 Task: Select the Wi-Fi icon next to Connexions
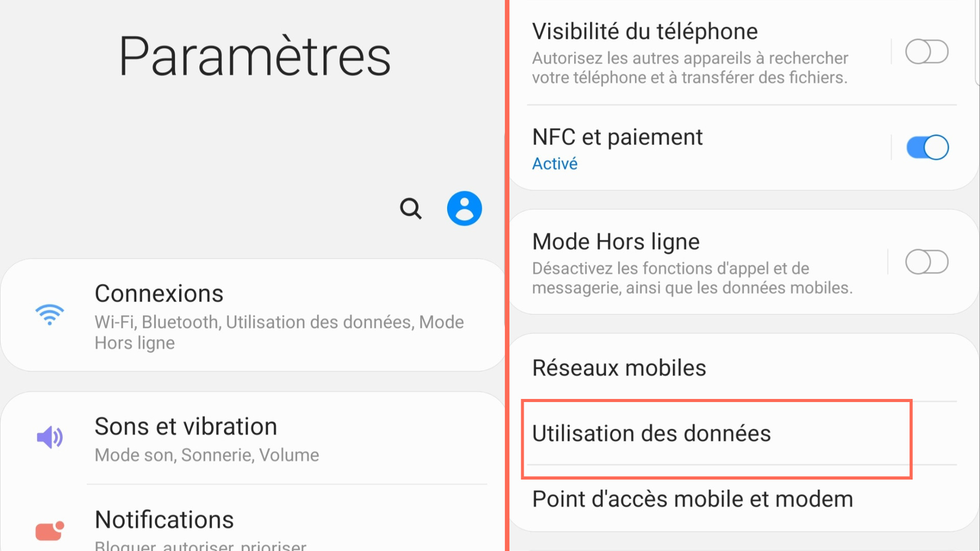(x=50, y=315)
